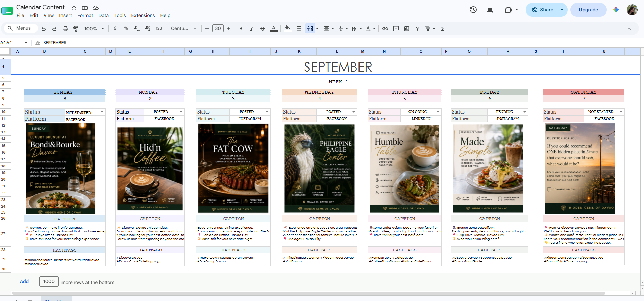
Task: Open the font family dropdown
Action: 183,28
